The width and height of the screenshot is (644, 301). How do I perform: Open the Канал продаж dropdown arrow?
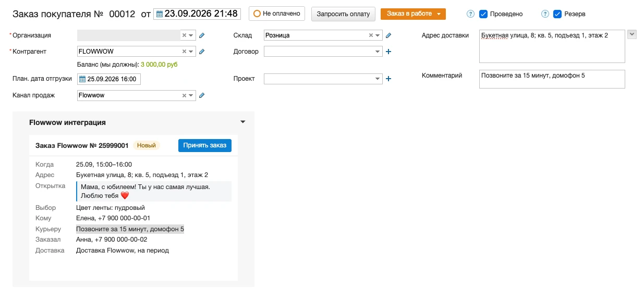191,95
